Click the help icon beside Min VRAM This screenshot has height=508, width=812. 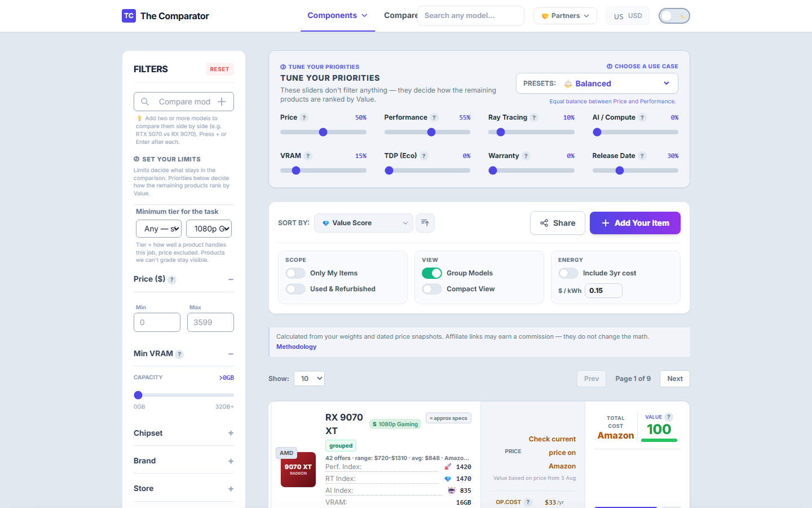pyautogui.click(x=179, y=354)
